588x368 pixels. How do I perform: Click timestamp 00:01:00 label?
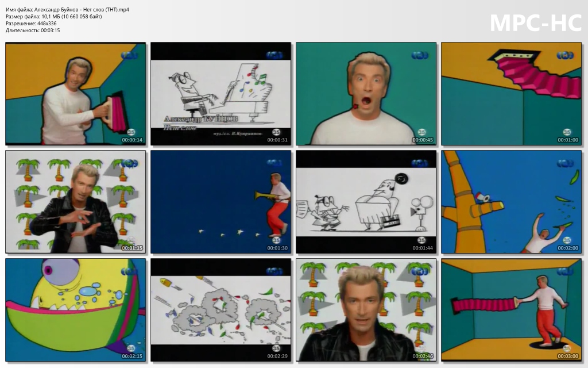(x=568, y=140)
